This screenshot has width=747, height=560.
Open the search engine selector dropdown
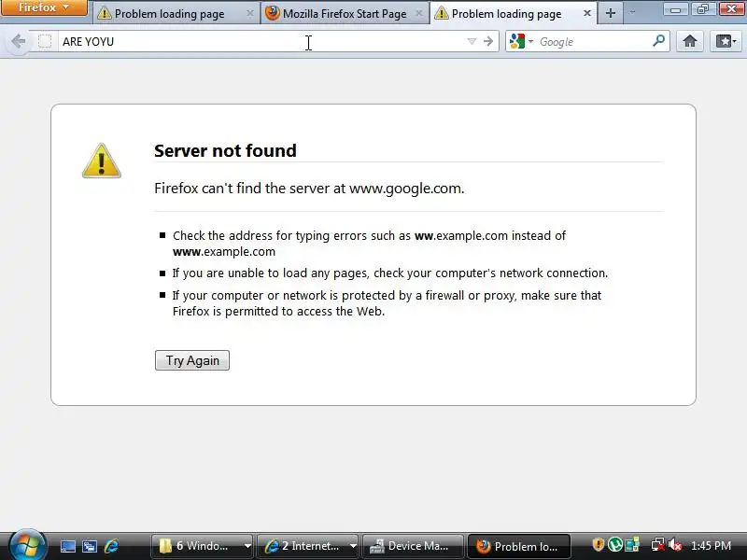[x=521, y=41]
